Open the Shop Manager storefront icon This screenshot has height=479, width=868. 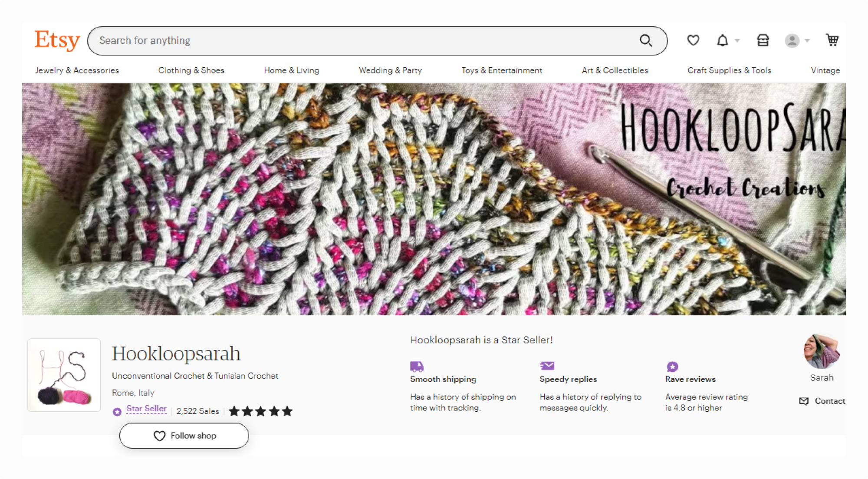click(x=763, y=40)
